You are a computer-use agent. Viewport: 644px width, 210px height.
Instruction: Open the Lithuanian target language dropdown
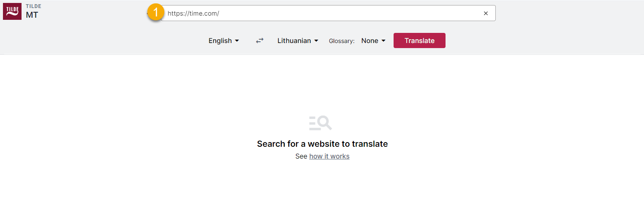pyautogui.click(x=298, y=40)
